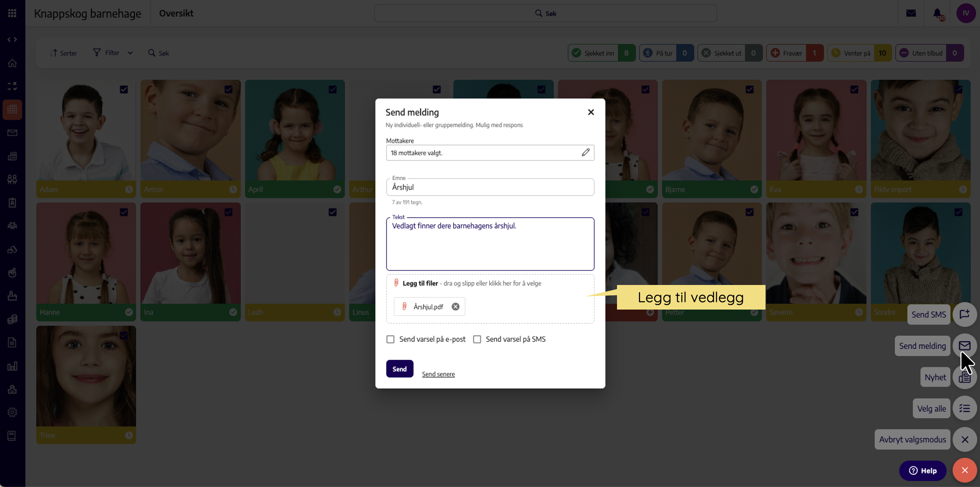Enable Send varsel på SMS checkbox
The image size is (980, 487).
point(477,339)
